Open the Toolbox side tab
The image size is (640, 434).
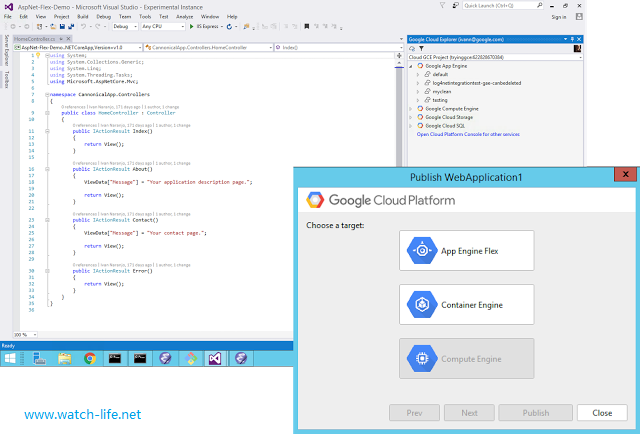(x=7, y=79)
